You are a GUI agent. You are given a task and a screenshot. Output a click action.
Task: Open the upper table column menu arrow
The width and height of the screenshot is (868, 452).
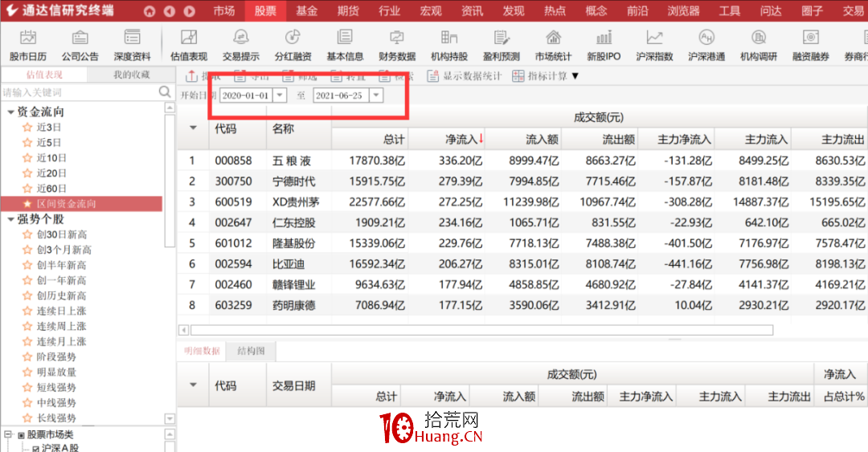[x=193, y=128]
